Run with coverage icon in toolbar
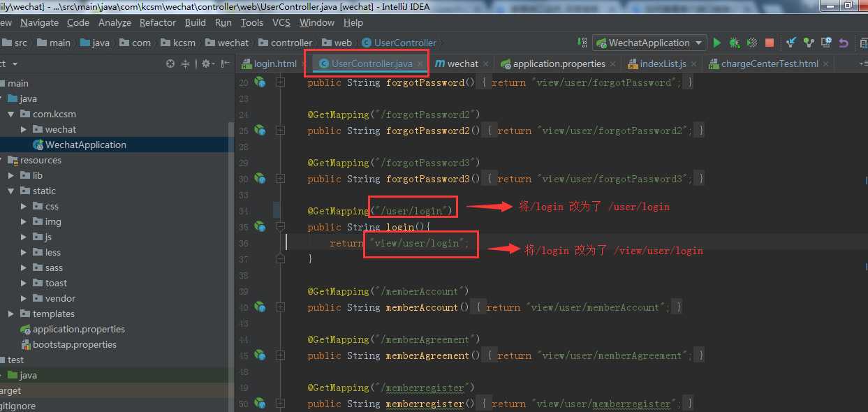The height and width of the screenshot is (412, 868). point(752,43)
